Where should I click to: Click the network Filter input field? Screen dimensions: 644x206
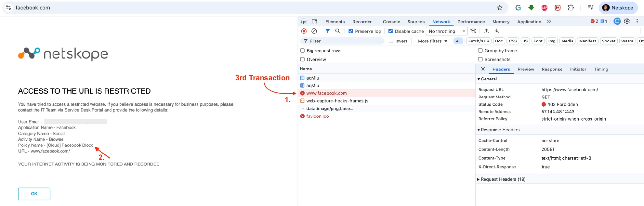(342, 41)
